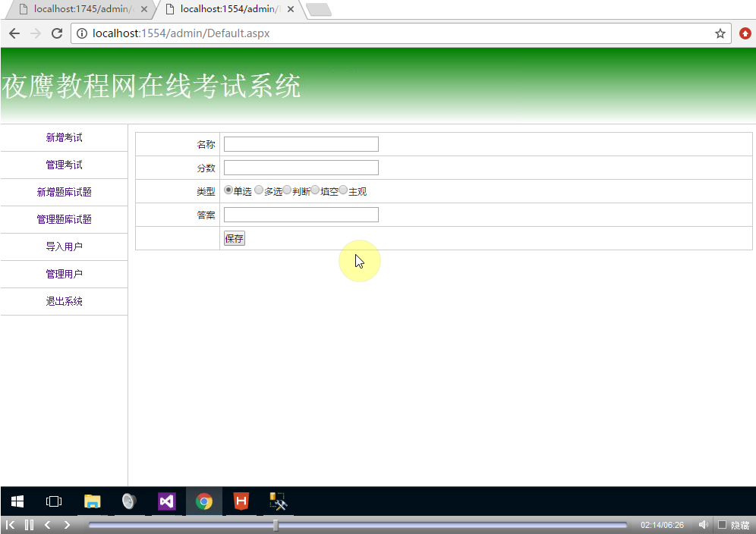Image resolution: width=756 pixels, height=534 pixels.
Task: Open 新增考试 in the sidebar
Action: (64, 137)
